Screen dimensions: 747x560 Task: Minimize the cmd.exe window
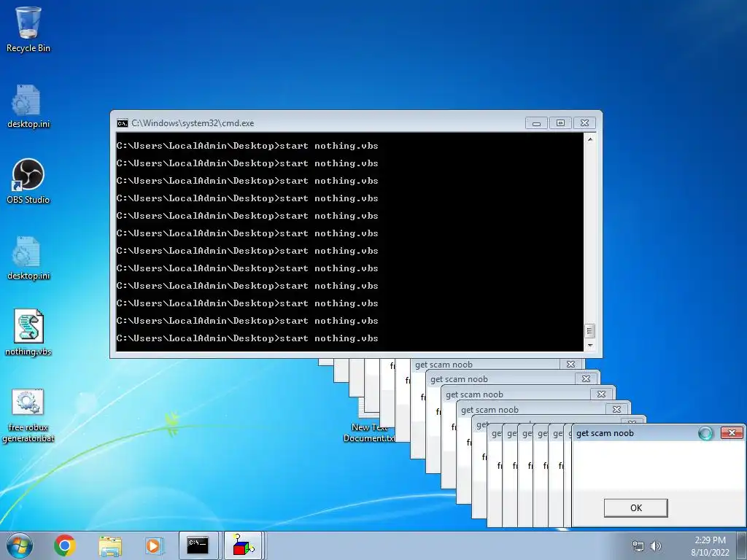[x=536, y=123]
